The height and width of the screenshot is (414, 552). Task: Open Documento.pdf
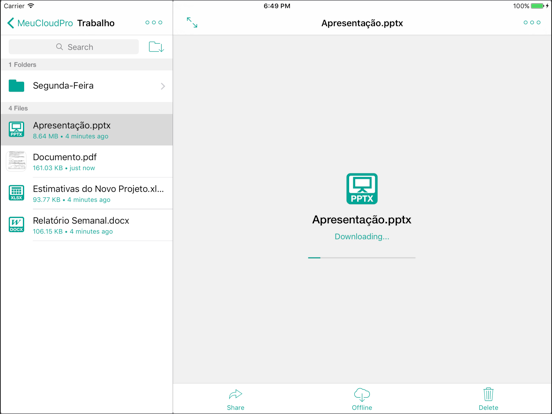[87, 161]
